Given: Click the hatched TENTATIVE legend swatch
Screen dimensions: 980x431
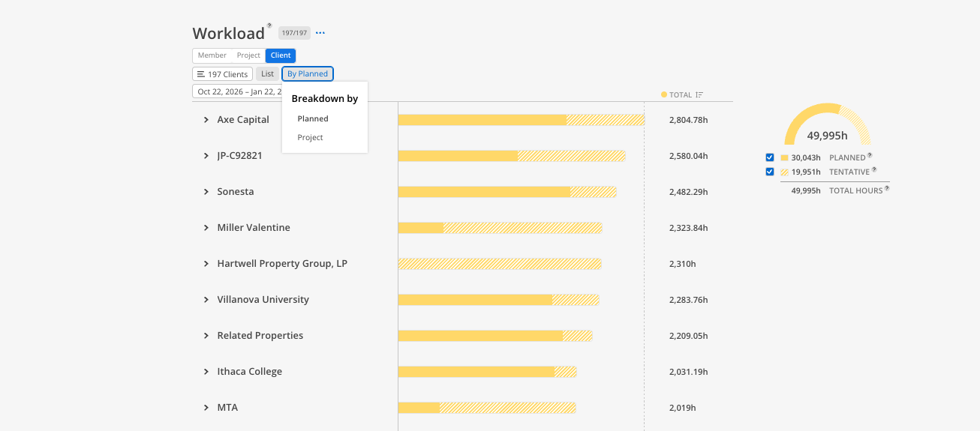Looking at the screenshot, I should click(785, 172).
